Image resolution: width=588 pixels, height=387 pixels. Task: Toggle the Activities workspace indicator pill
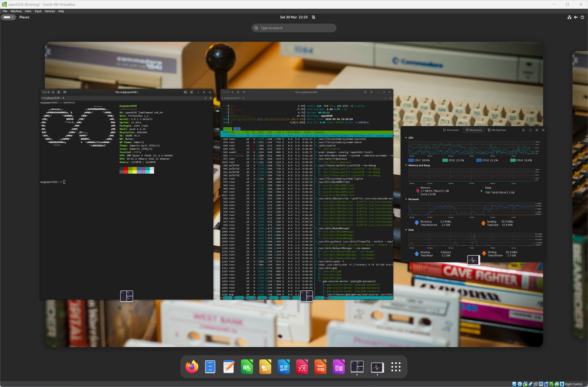pos(9,17)
